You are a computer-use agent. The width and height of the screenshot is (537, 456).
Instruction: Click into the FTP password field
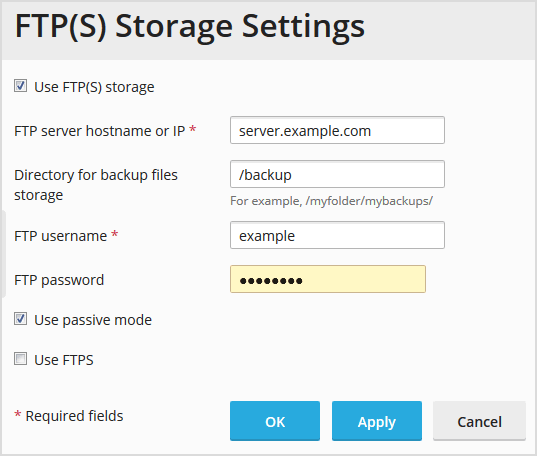click(x=328, y=279)
